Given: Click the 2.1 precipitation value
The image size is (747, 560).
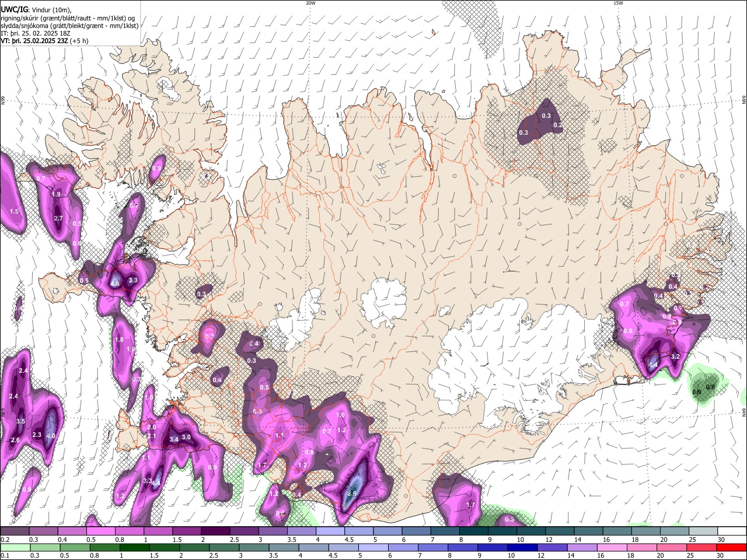Looking at the screenshot, I should pyautogui.click(x=152, y=436).
